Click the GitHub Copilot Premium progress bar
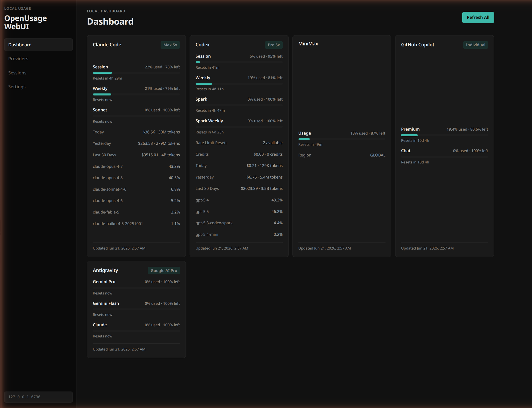This screenshot has width=532, height=408. pos(444,135)
